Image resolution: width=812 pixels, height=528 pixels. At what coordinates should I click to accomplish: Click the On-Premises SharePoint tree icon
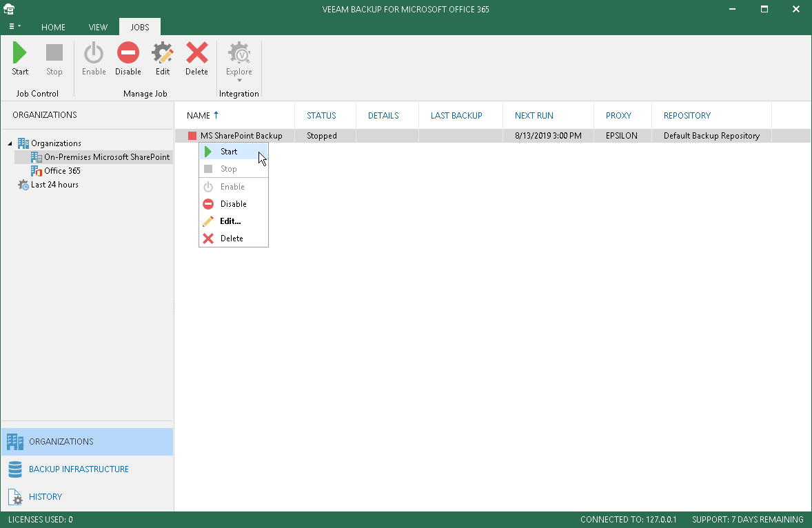click(37, 157)
